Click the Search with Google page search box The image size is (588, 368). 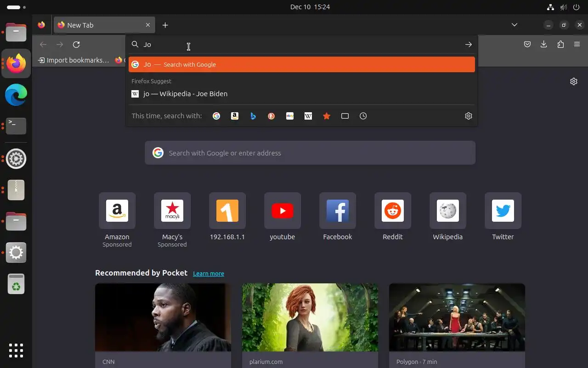(310, 153)
